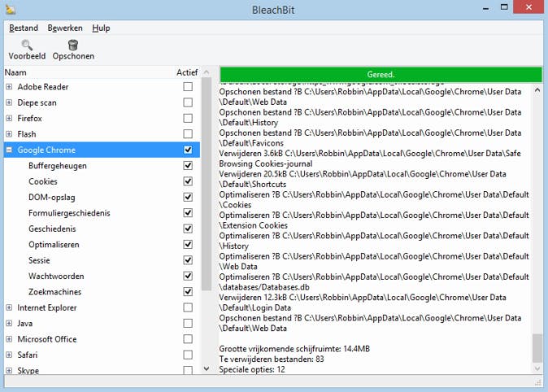Expand the Flash tree node
Image resolution: width=548 pixels, height=392 pixels.
[9, 134]
